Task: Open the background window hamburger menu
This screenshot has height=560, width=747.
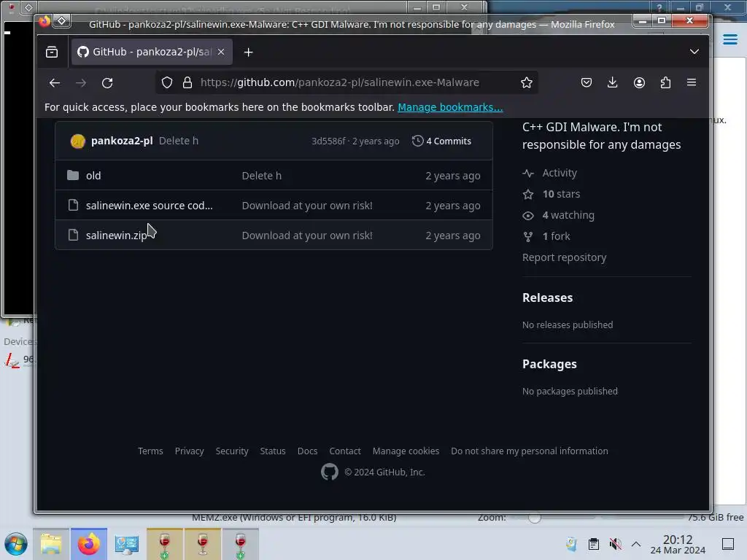Action: [x=729, y=39]
